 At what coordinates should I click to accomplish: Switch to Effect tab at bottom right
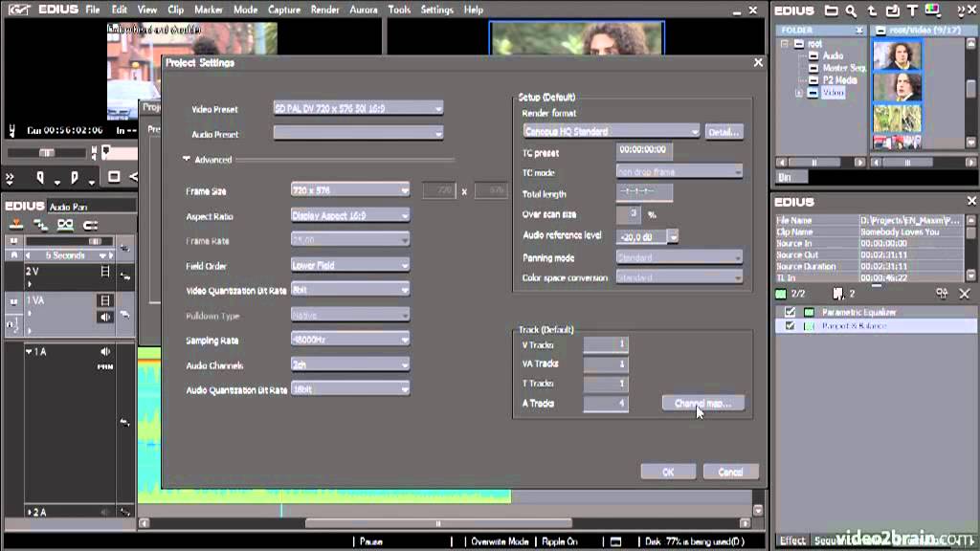pyautogui.click(x=792, y=540)
